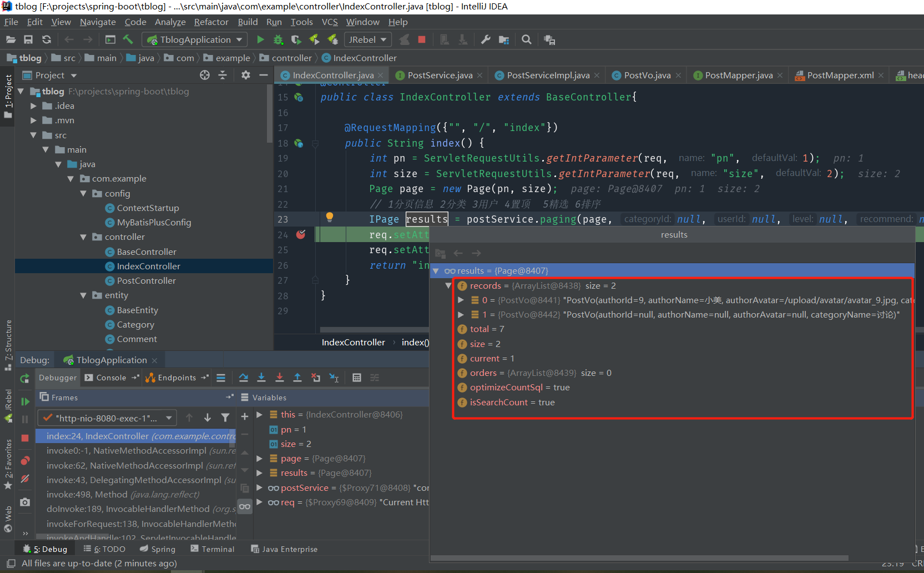
Task: Open the JRebel dropdown in toolbar
Action: [368, 39]
